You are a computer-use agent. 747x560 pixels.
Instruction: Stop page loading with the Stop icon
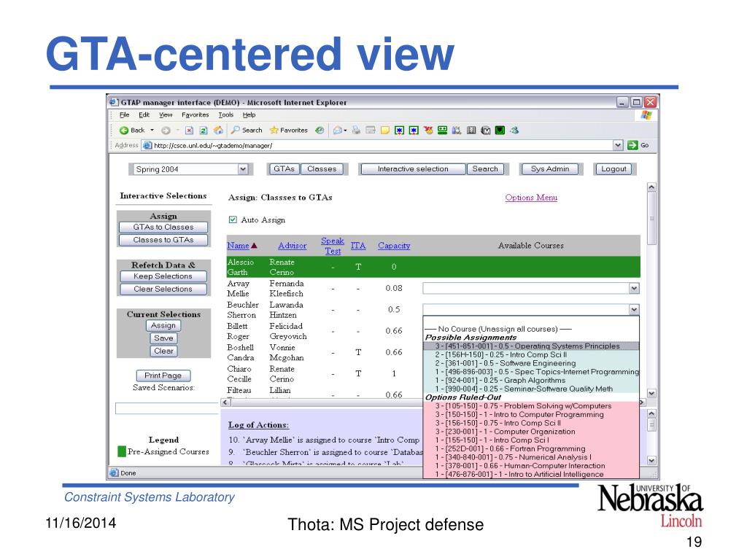[x=189, y=130]
